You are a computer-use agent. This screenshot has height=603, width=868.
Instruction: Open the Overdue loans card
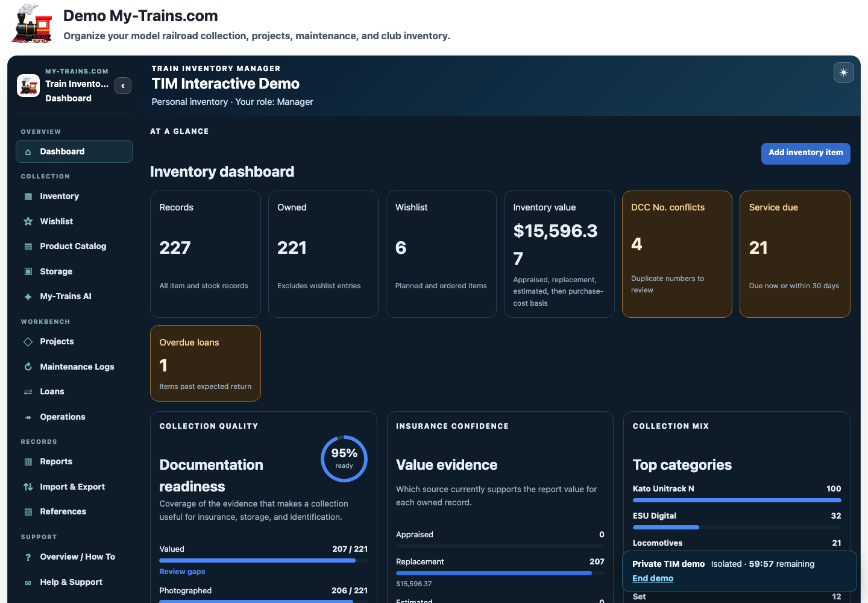click(205, 363)
